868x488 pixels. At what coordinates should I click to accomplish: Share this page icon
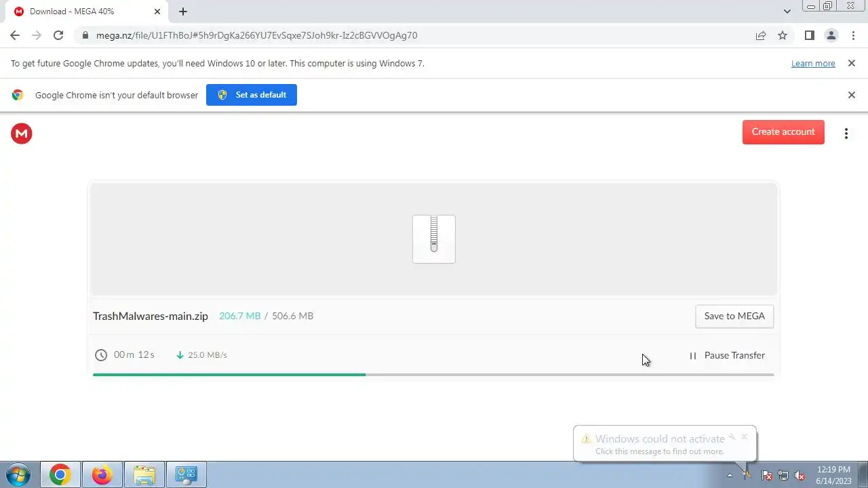pos(761,35)
